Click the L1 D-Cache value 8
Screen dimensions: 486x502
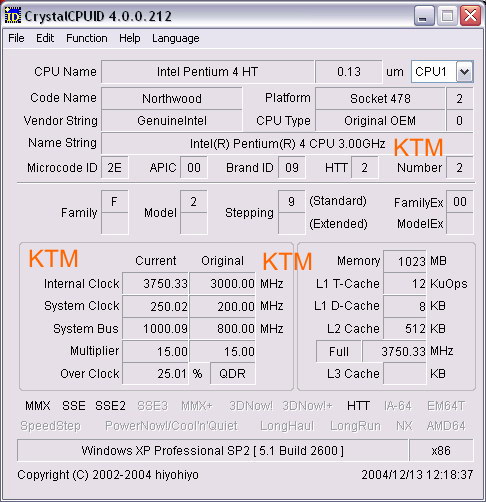pyautogui.click(x=405, y=306)
